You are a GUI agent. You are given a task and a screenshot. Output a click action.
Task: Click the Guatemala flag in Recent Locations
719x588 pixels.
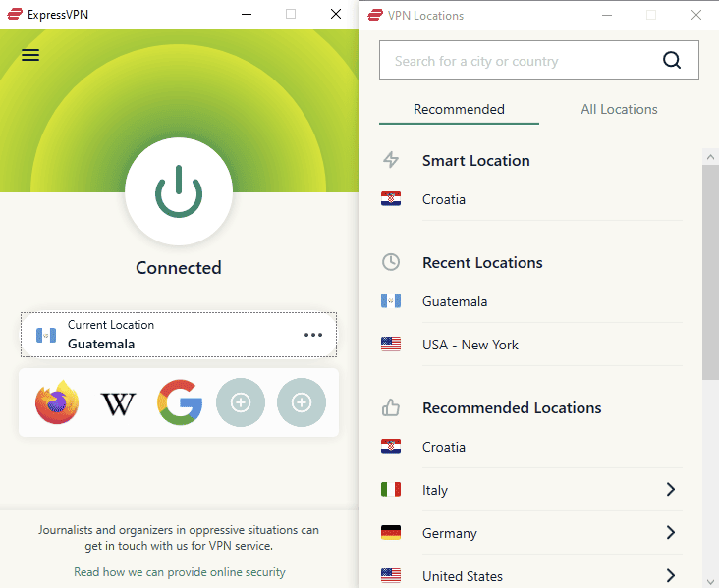point(391,301)
